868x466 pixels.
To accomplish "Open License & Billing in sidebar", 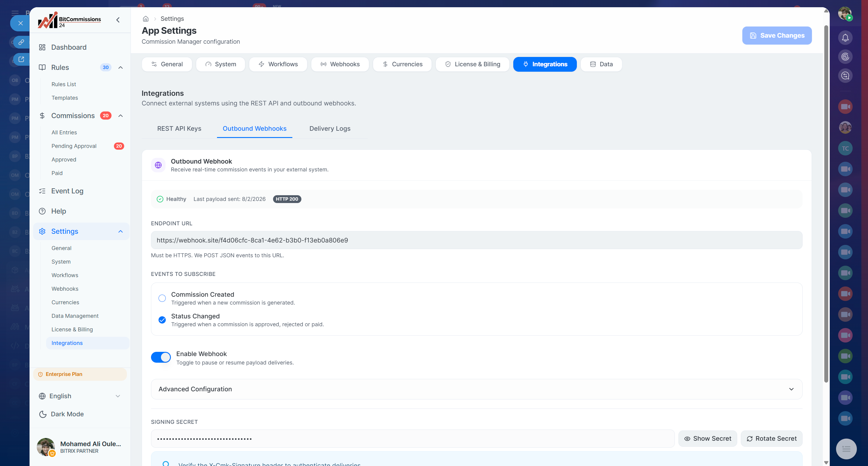I will pos(72,329).
